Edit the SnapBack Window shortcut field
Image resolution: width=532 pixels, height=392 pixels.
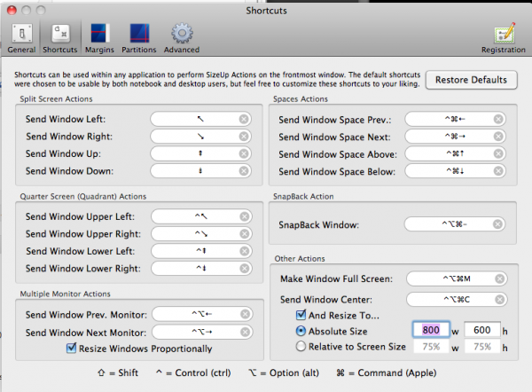455,224
